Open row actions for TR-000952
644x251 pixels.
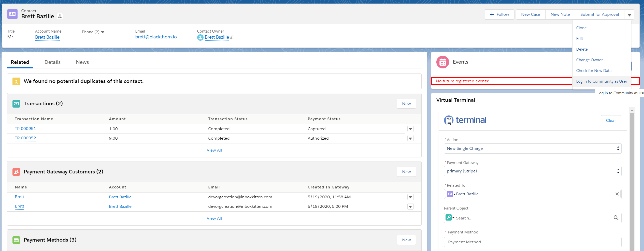coord(410,138)
